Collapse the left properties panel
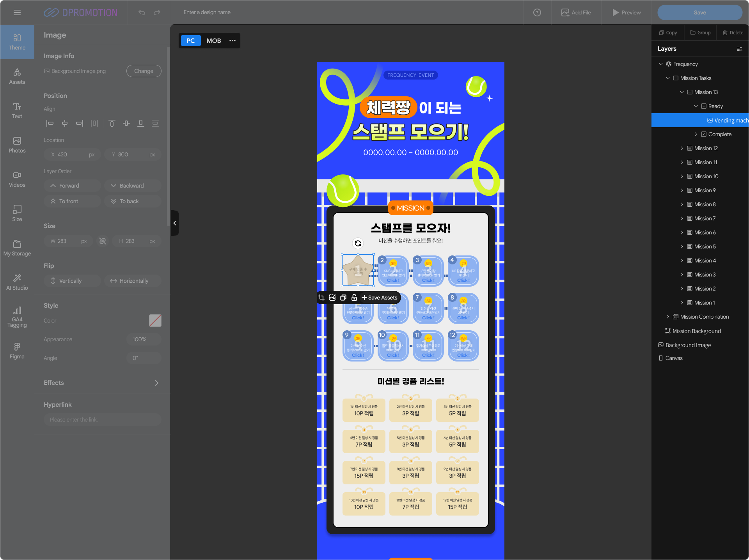This screenshot has height=560, width=749. click(x=175, y=223)
